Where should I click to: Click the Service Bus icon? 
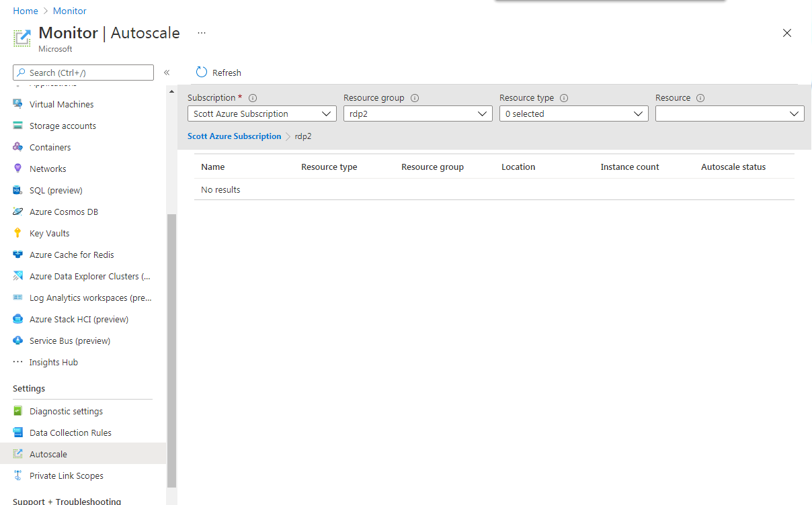[x=18, y=340]
